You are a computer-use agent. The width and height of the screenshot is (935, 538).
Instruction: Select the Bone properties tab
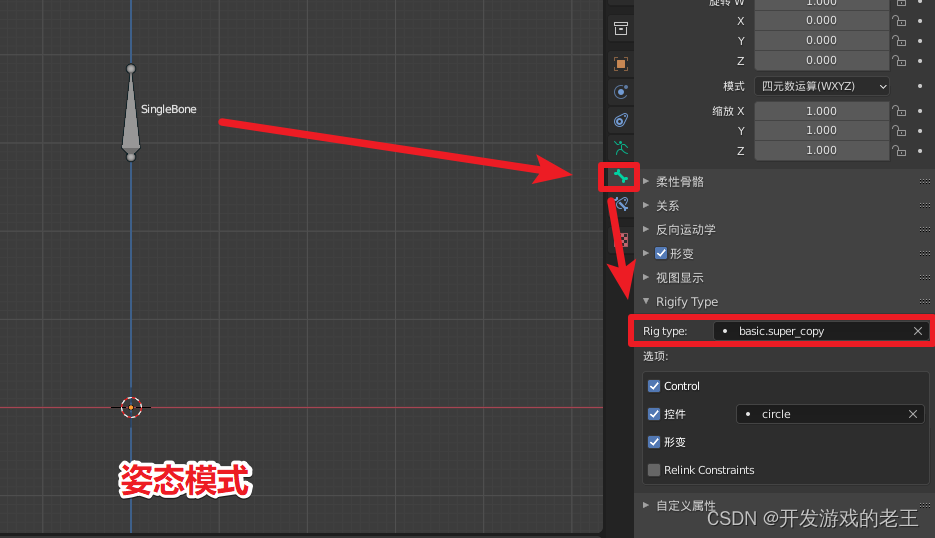pyautogui.click(x=621, y=177)
